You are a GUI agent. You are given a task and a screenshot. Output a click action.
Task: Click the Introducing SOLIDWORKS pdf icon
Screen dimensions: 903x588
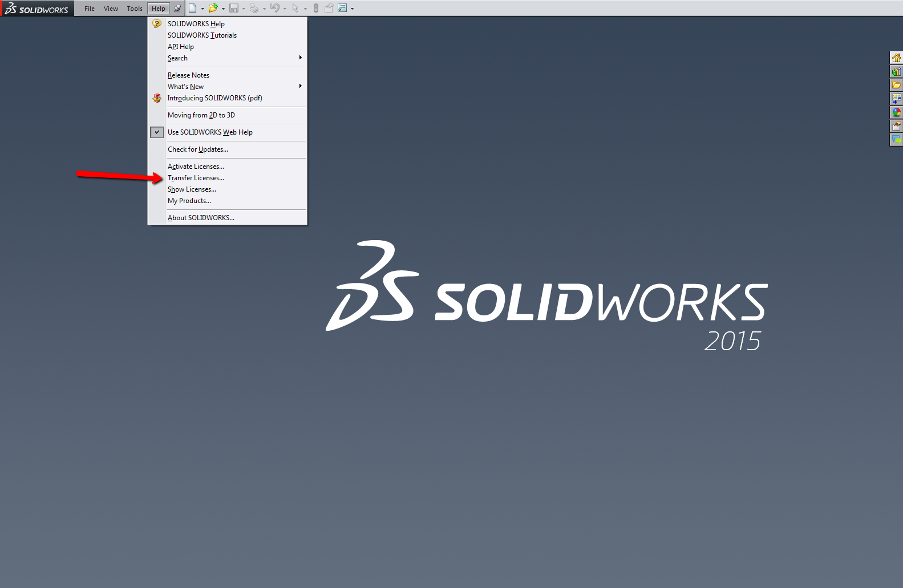[157, 98]
